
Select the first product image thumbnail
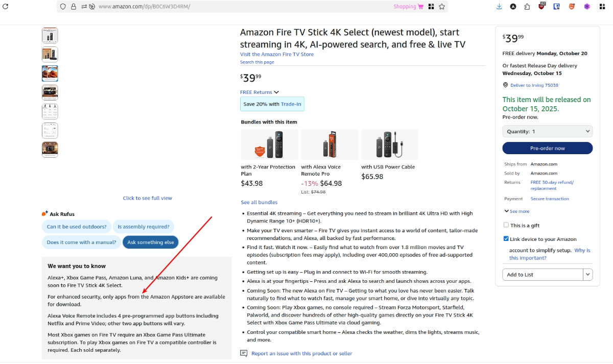click(x=50, y=36)
